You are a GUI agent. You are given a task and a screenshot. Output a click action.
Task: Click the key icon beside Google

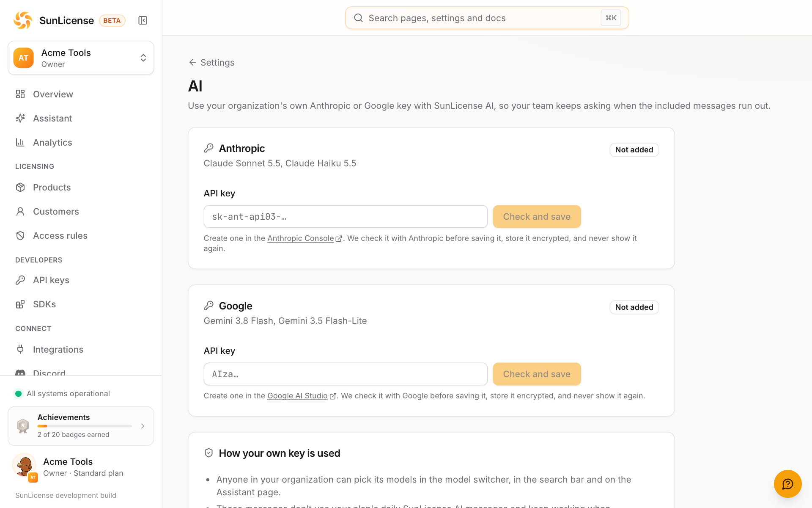click(208, 306)
